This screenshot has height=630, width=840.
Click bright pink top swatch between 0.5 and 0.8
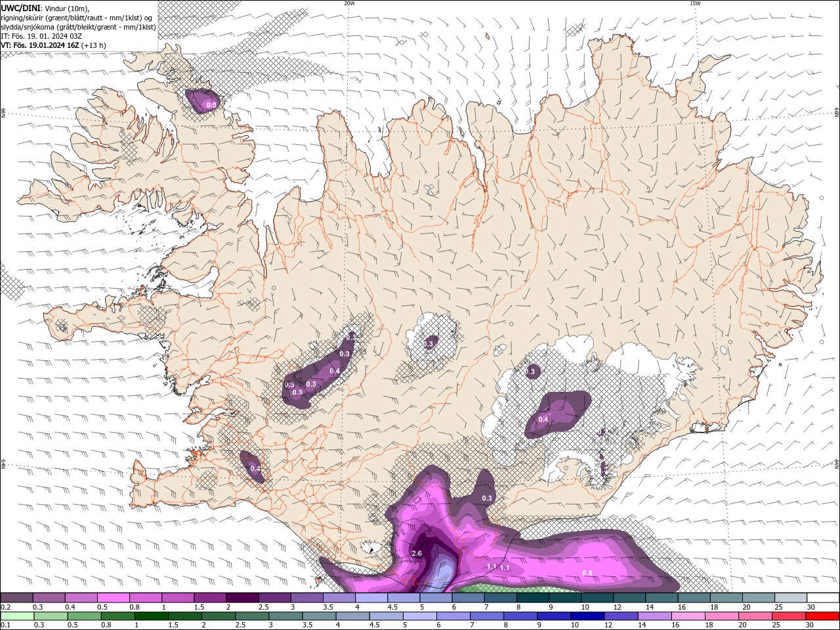click(x=113, y=598)
